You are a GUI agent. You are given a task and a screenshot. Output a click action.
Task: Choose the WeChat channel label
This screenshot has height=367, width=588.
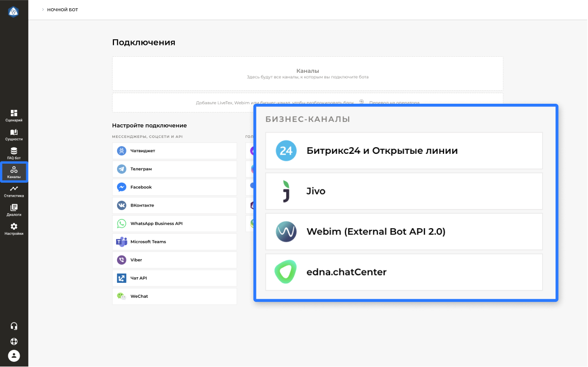tap(139, 296)
